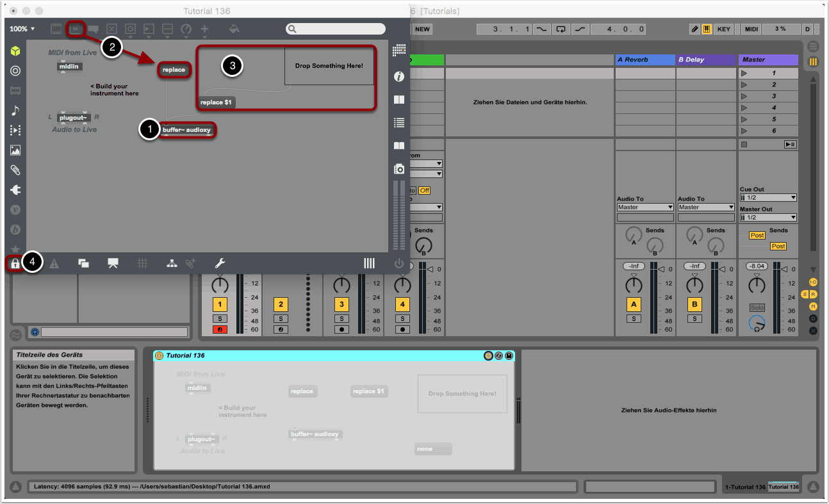Open the Max Console list icon
The image size is (829, 504).
tap(399, 122)
